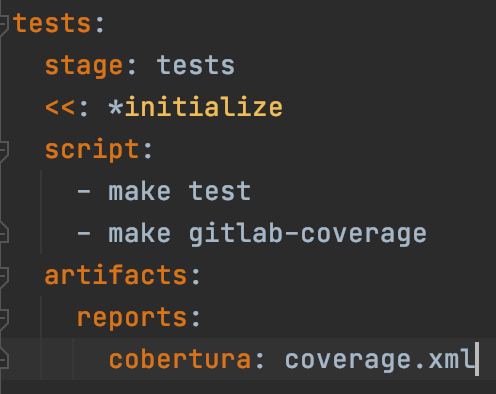
Task: Collapse the reports: section fold marker
Action: [x=3, y=319]
